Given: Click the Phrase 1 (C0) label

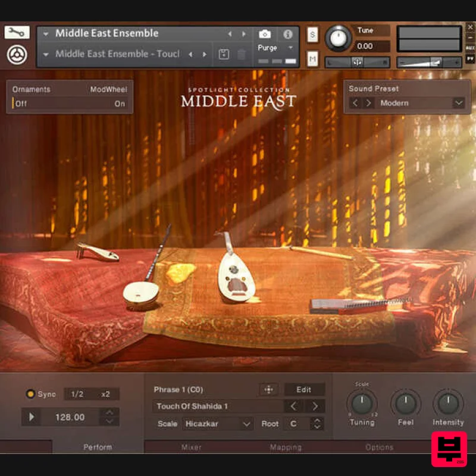Looking at the screenshot, I should pyautogui.click(x=178, y=390).
